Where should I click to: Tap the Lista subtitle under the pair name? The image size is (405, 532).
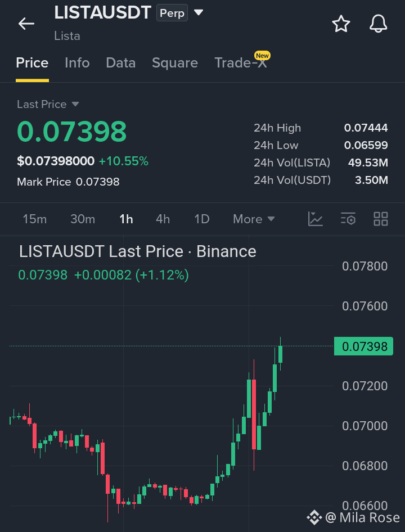coord(67,36)
